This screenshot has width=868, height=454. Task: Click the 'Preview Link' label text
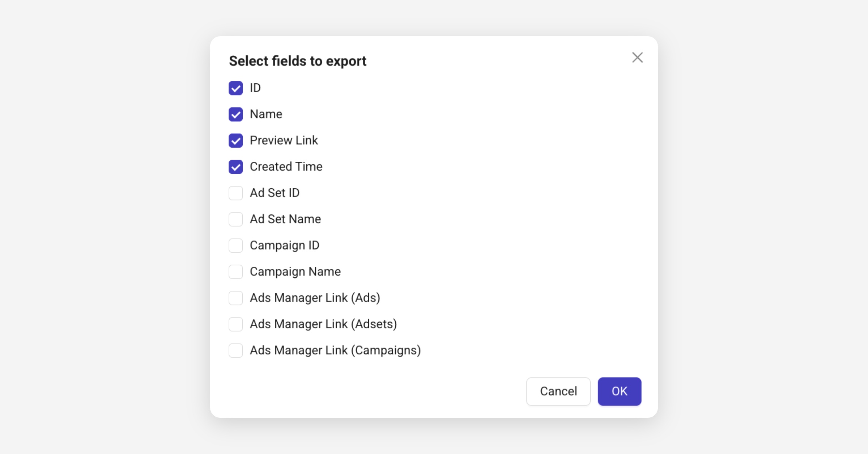284,140
